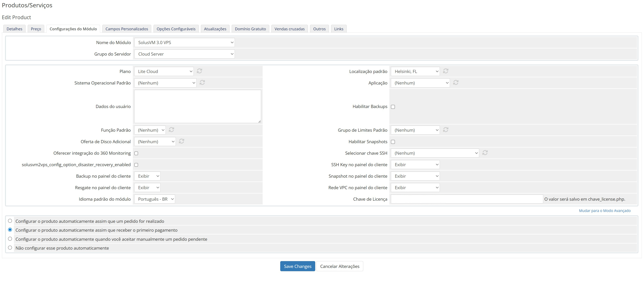Reload Oferta de Disco Adicional options
This screenshot has height=301, width=644.
[182, 141]
